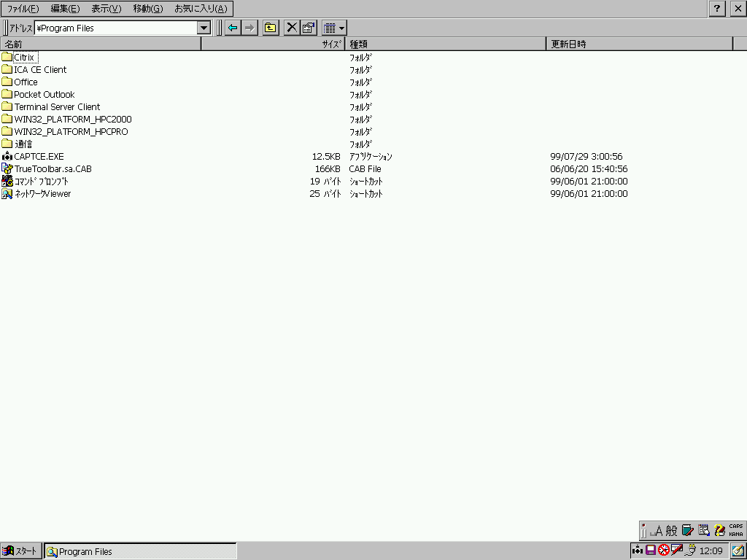Click the purple floppy disk tray icon
The width and height of the screenshot is (747, 560).
[650, 551]
